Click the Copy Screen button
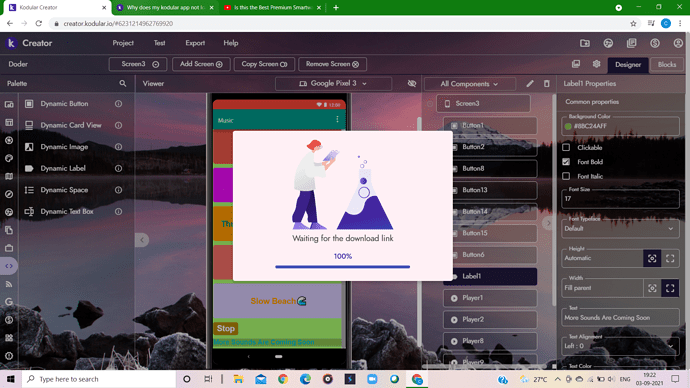Image resolution: width=690 pixels, height=388 pixels. coord(264,64)
